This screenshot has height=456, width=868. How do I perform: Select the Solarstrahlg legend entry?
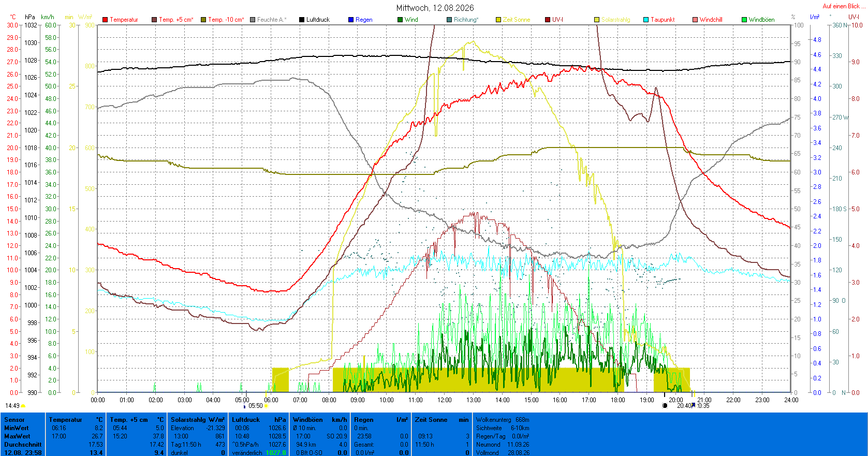click(x=612, y=20)
